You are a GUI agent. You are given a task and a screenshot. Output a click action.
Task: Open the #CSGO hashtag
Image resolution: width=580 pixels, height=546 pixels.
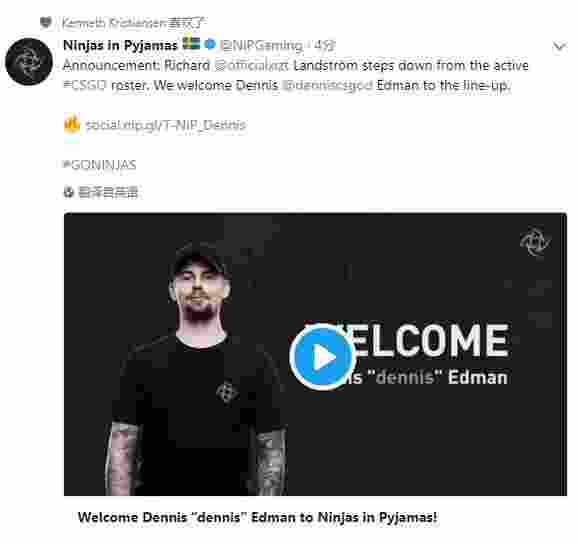(x=85, y=86)
